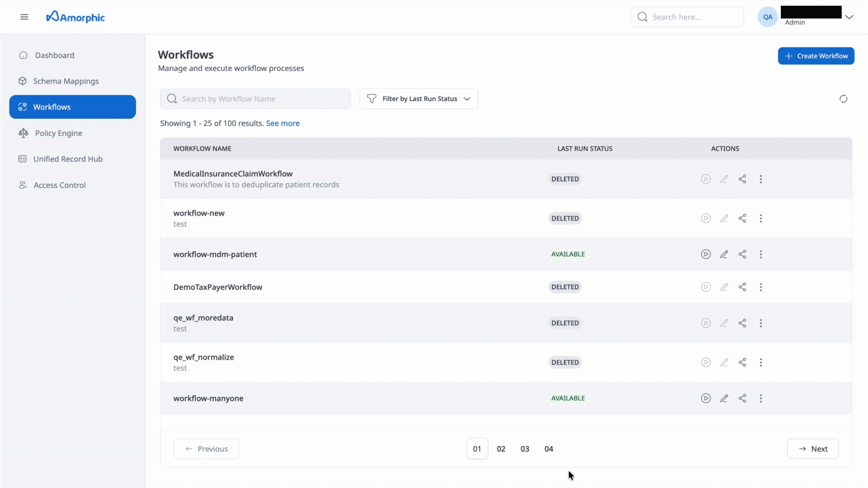
Task: Switch to the Dashboard section
Action: pos(54,55)
